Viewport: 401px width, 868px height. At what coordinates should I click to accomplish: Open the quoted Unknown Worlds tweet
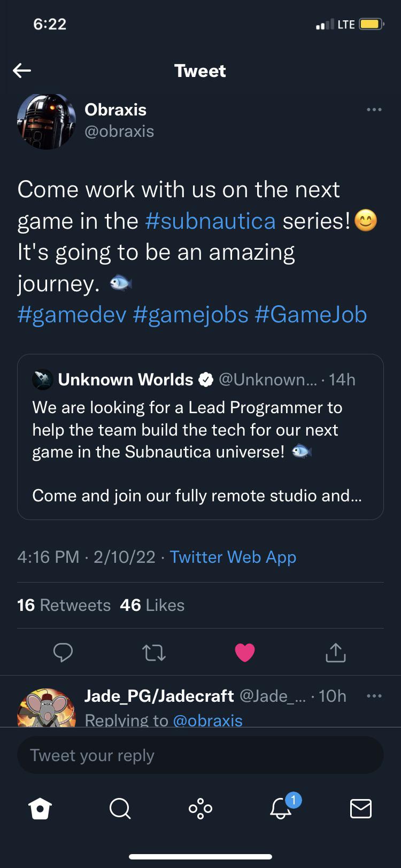click(x=200, y=436)
